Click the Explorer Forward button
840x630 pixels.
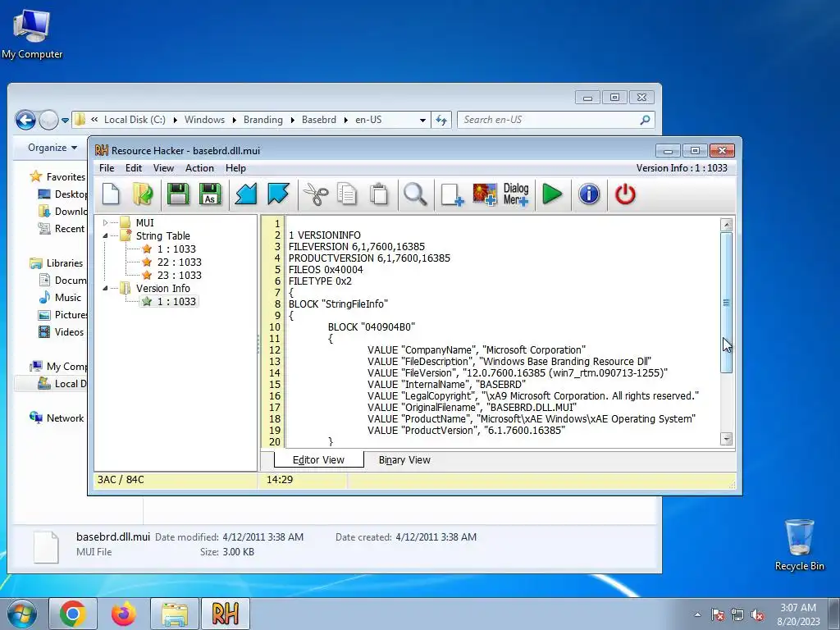pos(48,120)
